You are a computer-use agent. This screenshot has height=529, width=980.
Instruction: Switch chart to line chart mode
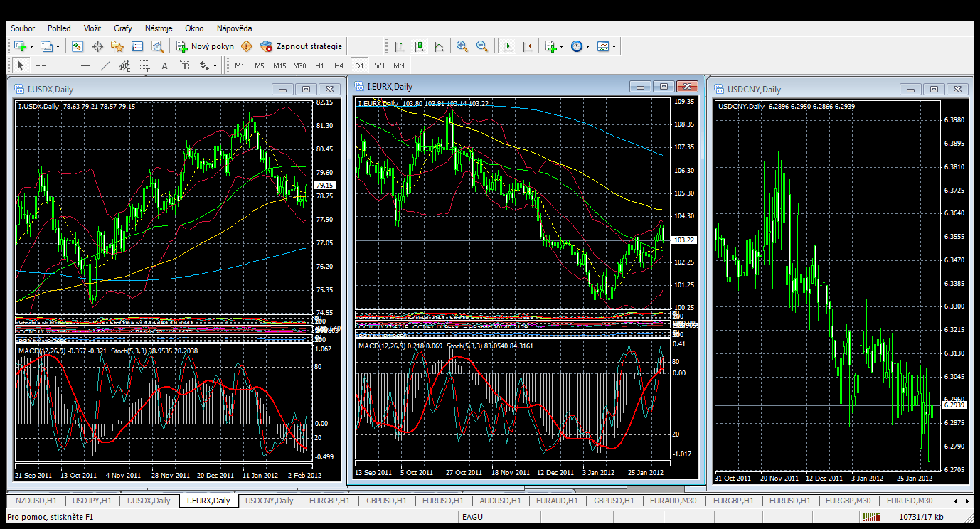pos(439,46)
